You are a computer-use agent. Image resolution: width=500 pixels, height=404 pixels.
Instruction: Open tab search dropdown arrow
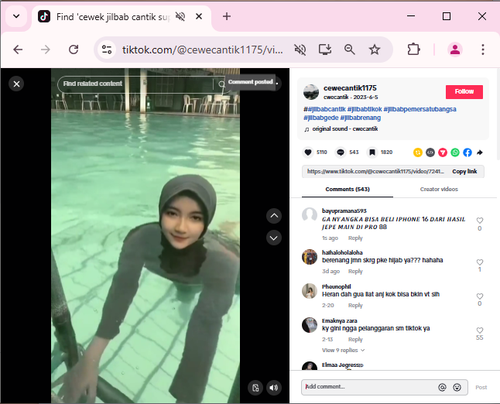[16, 16]
